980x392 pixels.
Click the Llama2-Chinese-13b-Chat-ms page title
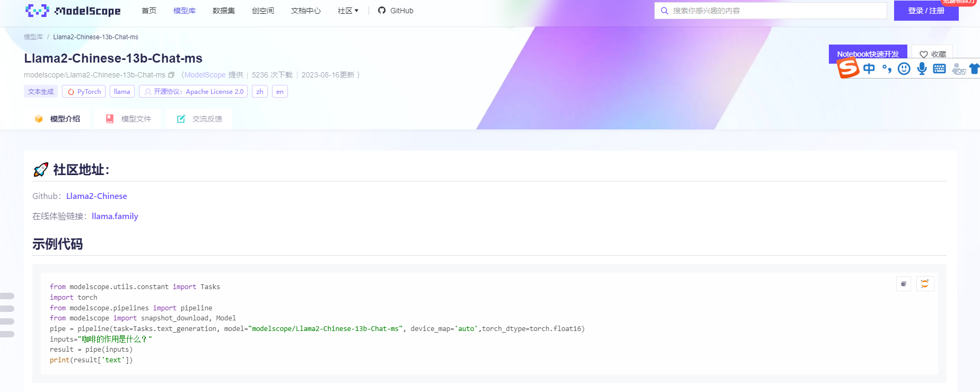[113, 58]
